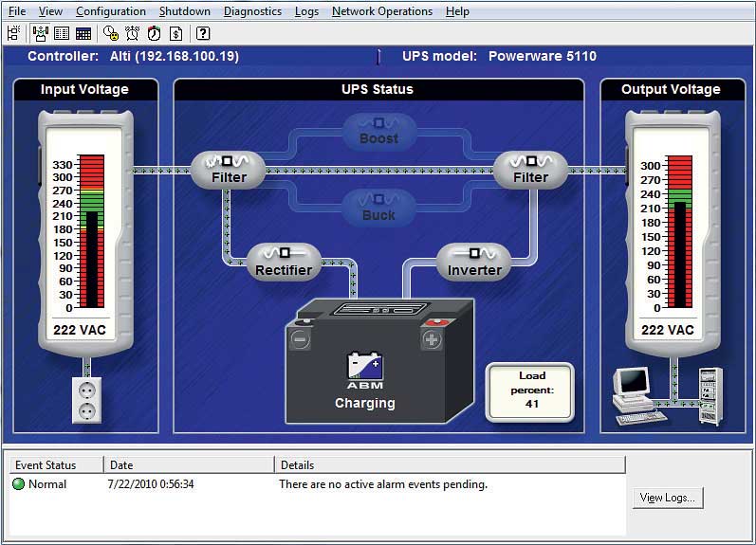
Task: Click the Details column header
Action: tap(451, 465)
